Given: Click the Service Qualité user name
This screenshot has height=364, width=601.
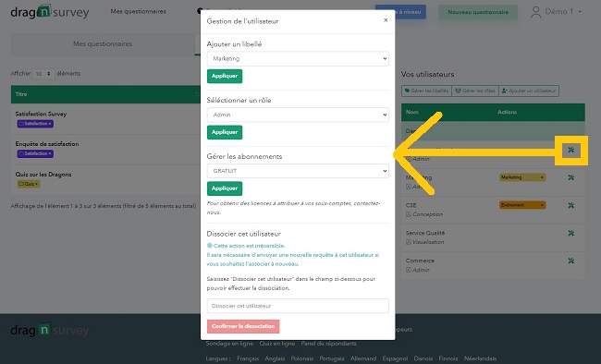Looking at the screenshot, I should [425, 233].
